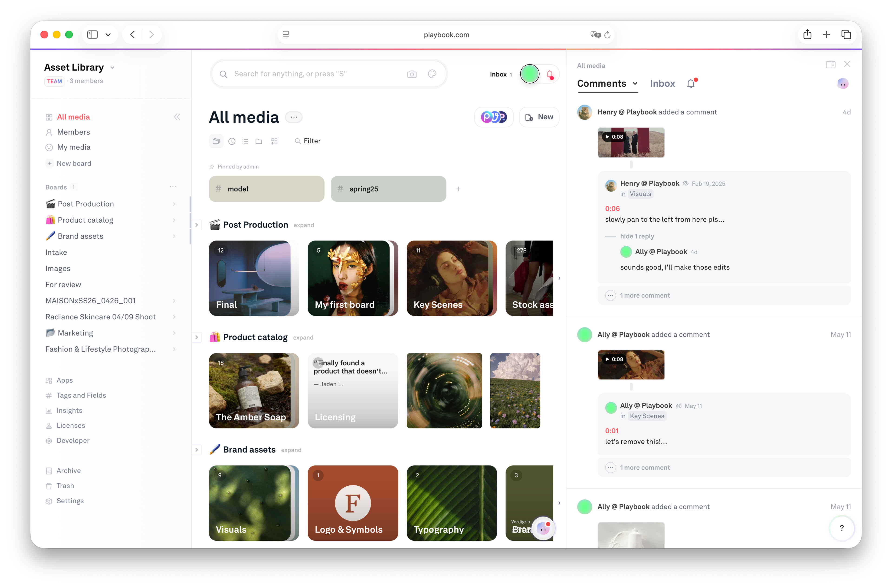Open the Logo & Symbols board thumbnail
This screenshot has height=588, width=892.
coord(353,503)
